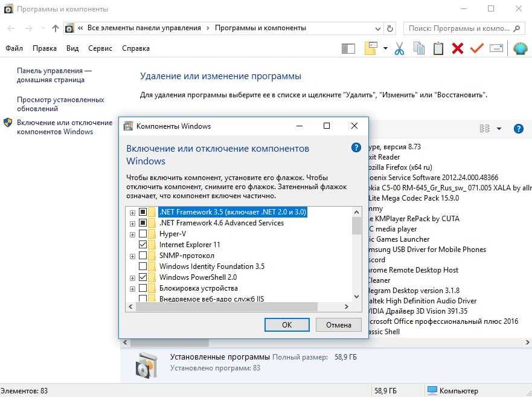Open the Файл menu
Image resolution: width=532 pixels, height=397 pixels.
(14, 48)
